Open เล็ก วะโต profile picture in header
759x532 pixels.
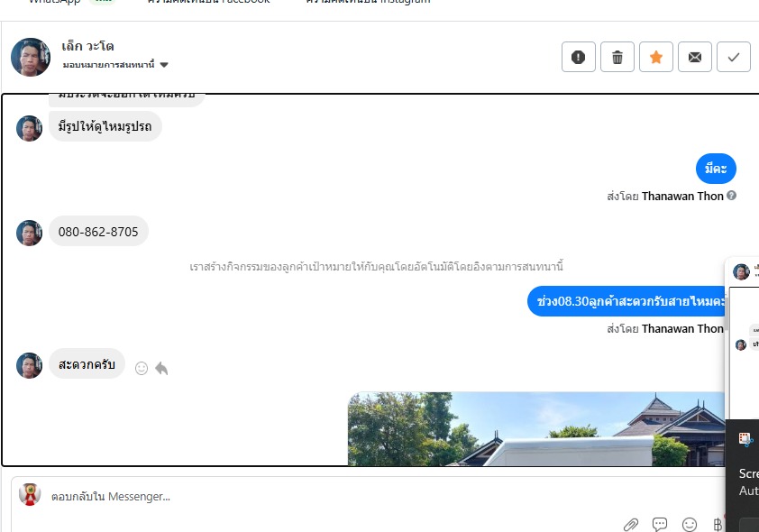pyautogui.click(x=31, y=57)
